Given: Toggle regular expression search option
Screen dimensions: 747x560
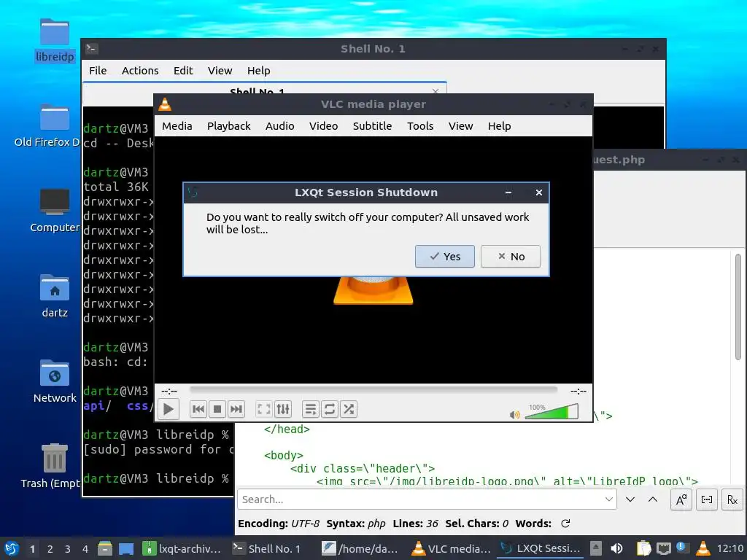Looking at the screenshot, I should click(732, 499).
